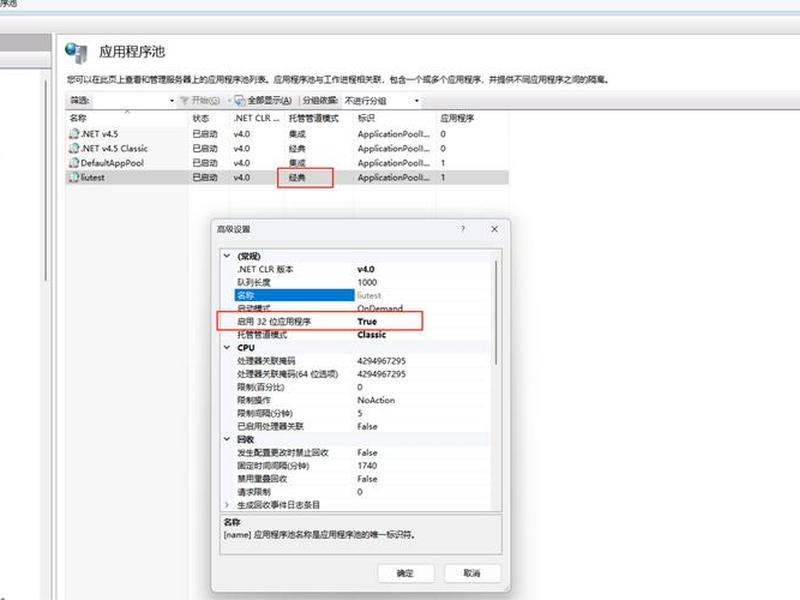Click the 开始 filter toolbar icon
800x600 pixels.
tap(184, 101)
